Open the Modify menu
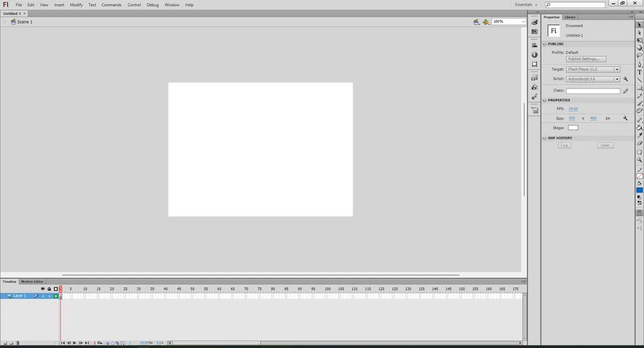The image size is (644, 348). click(76, 5)
